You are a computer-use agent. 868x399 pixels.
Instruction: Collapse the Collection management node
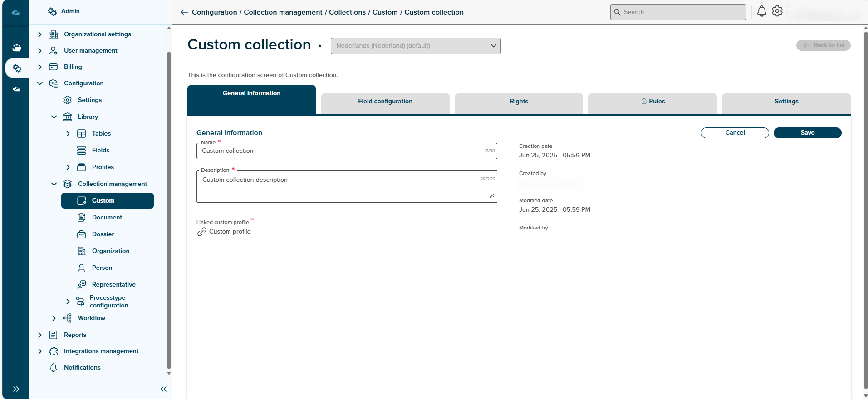tap(54, 184)
